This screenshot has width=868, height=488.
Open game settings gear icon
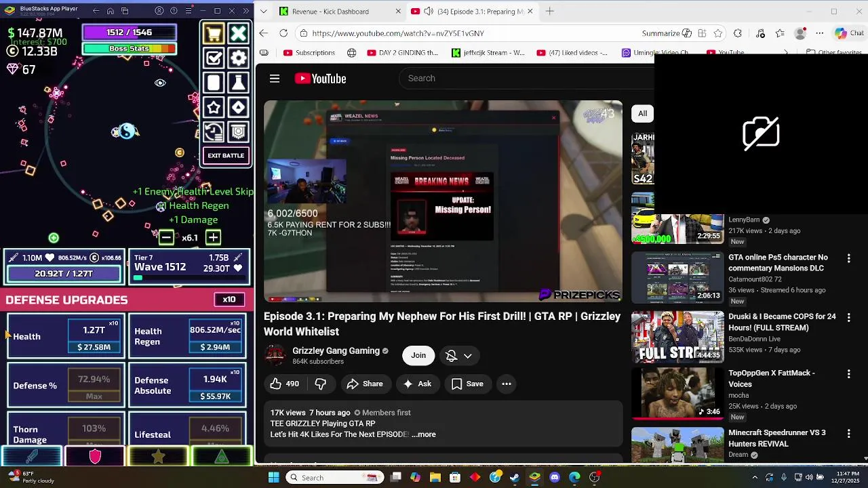click(238, 58)
